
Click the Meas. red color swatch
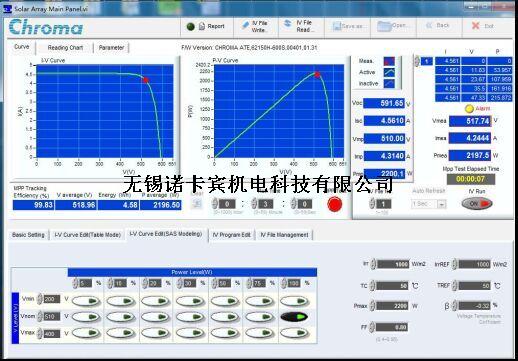pos(389,61)
